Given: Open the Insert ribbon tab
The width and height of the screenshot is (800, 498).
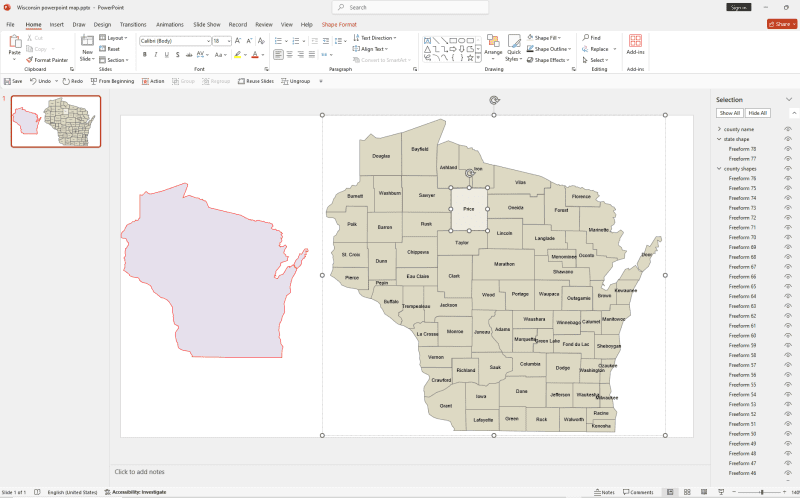Looking at the screenshot, I should (57, 24).
